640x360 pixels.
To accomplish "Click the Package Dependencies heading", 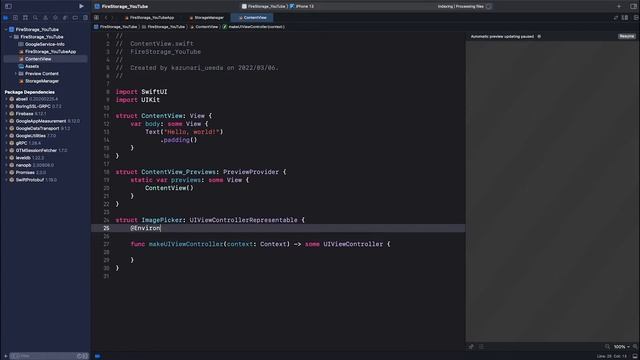I will [29, 92].
